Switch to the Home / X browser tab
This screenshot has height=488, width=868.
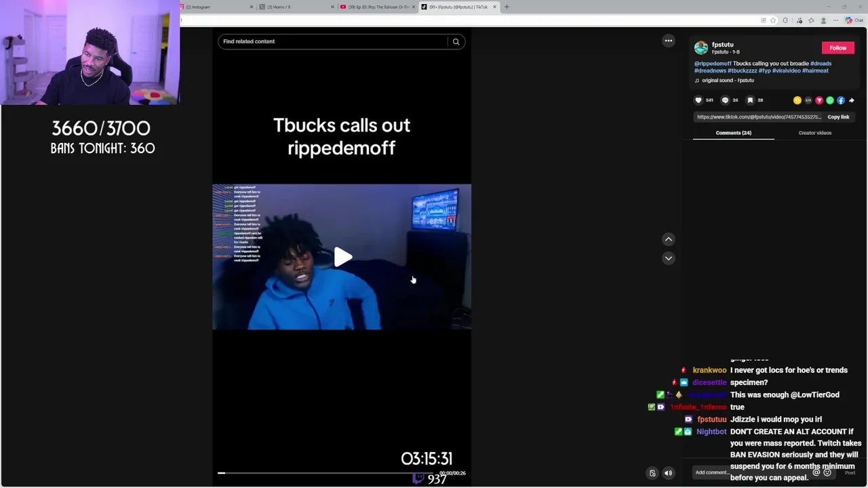[296, 7]
